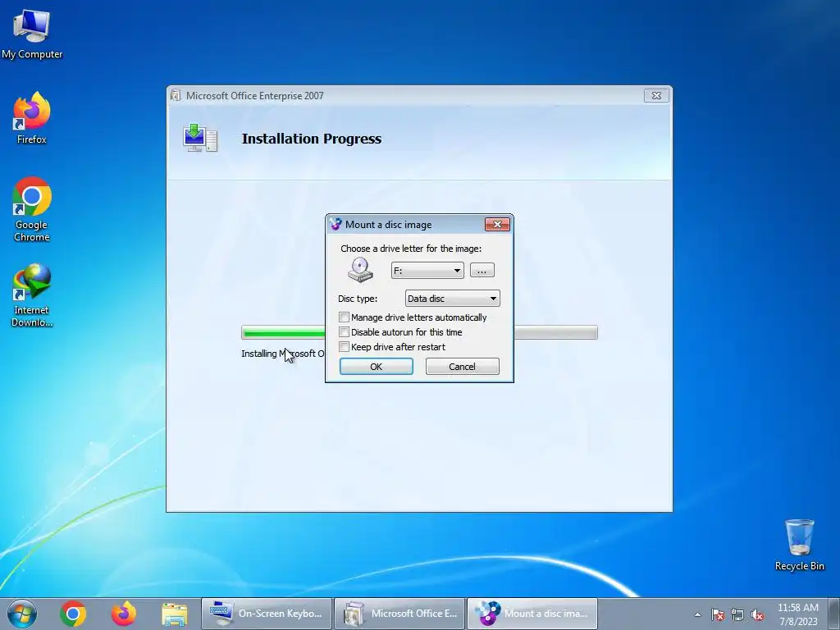This screenshot has width=840, height=630.
Task: Switch to Microsoft Office Enterprise taskbar button
Action: [x=399, y=614]
